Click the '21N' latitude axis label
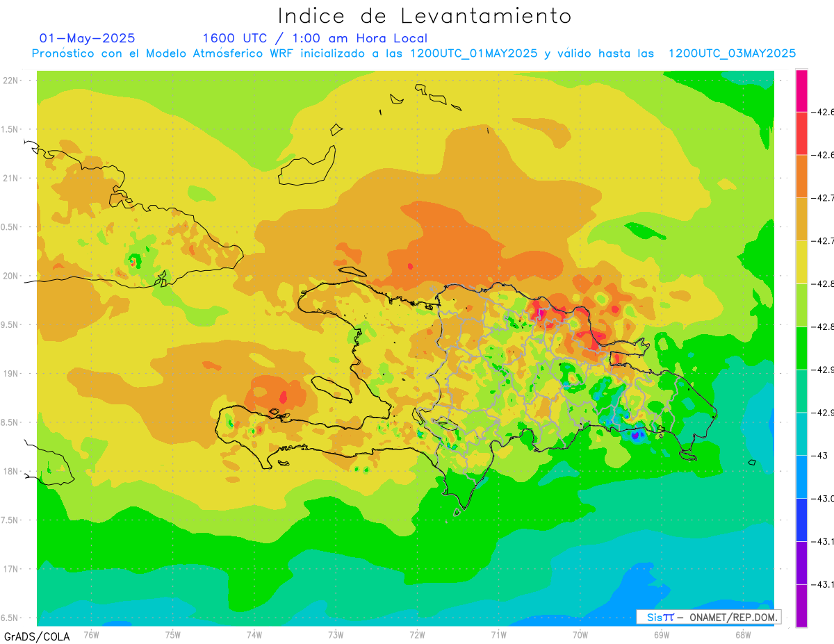The width and height of the screenshot is (834, 644). pos(10,179)
